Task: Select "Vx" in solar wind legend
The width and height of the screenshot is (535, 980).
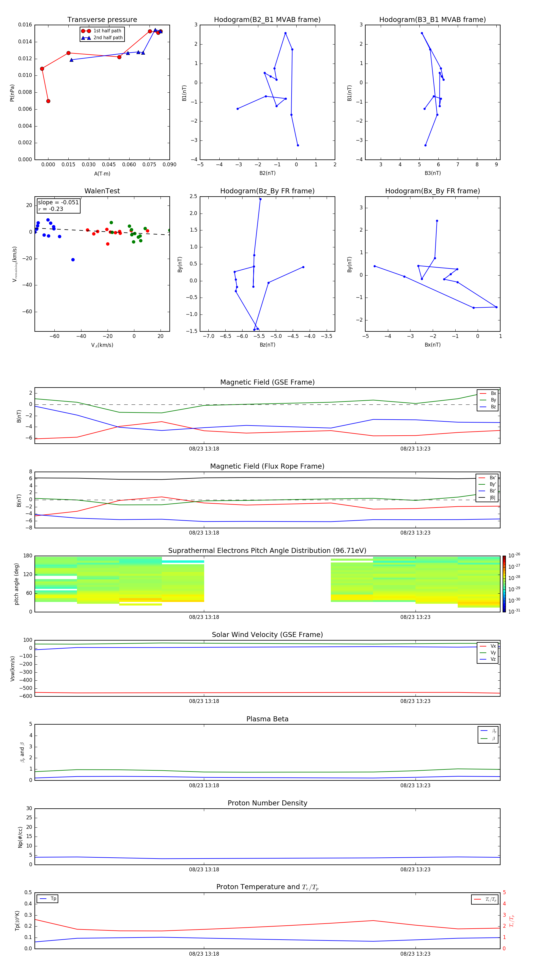Action: coord(488,646)
